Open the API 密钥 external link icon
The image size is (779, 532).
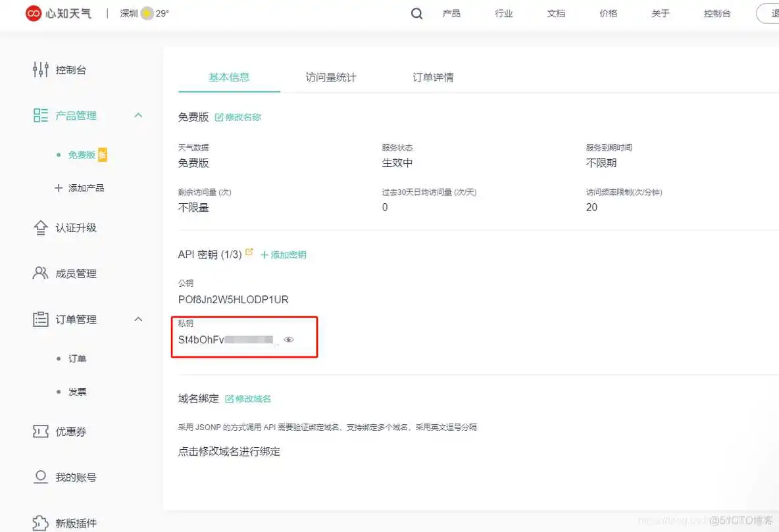pyautogui.click(x=249, y=250)
